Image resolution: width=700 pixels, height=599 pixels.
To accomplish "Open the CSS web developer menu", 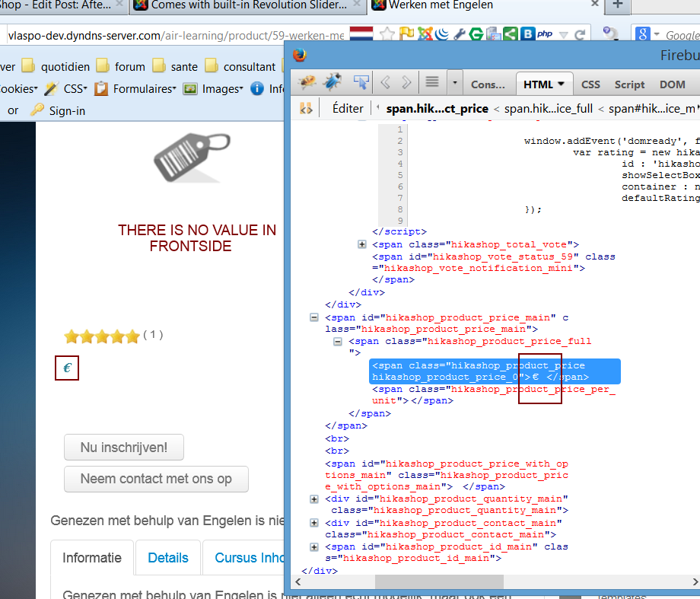I will pos(66,89).
